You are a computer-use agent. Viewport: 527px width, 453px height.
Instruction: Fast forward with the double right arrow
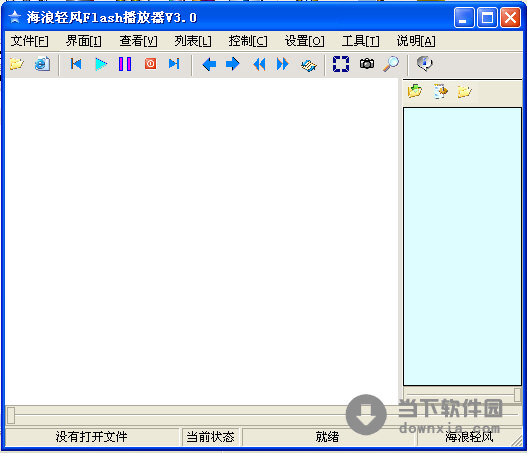282,64
